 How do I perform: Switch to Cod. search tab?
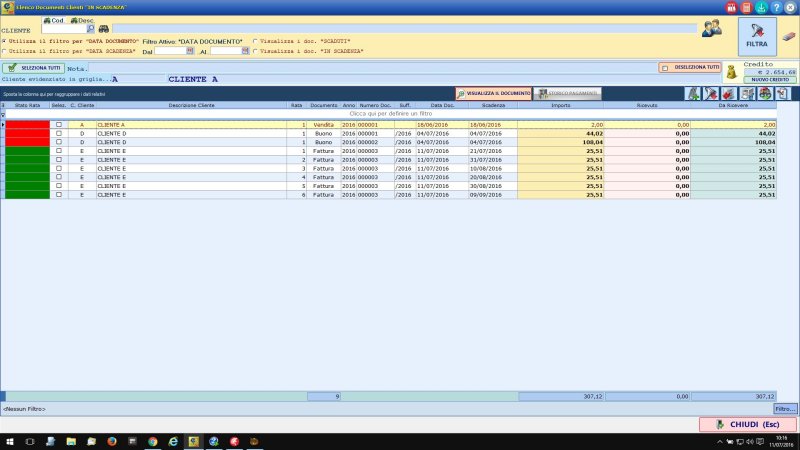[x=54, y=20]
